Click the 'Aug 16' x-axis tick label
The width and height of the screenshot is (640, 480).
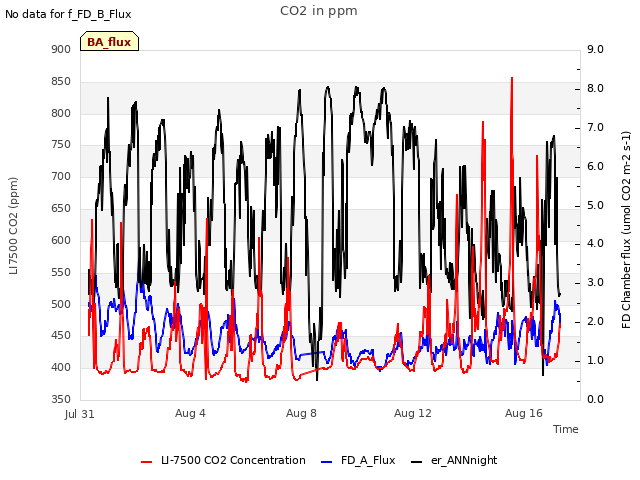[x=524, y=413]
